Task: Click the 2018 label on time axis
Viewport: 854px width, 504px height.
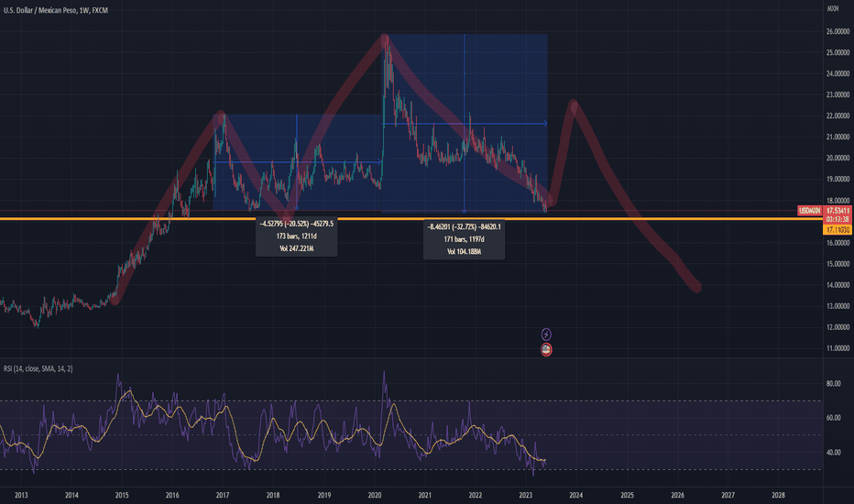Action: pyautogui.click(x=273, y=495)
